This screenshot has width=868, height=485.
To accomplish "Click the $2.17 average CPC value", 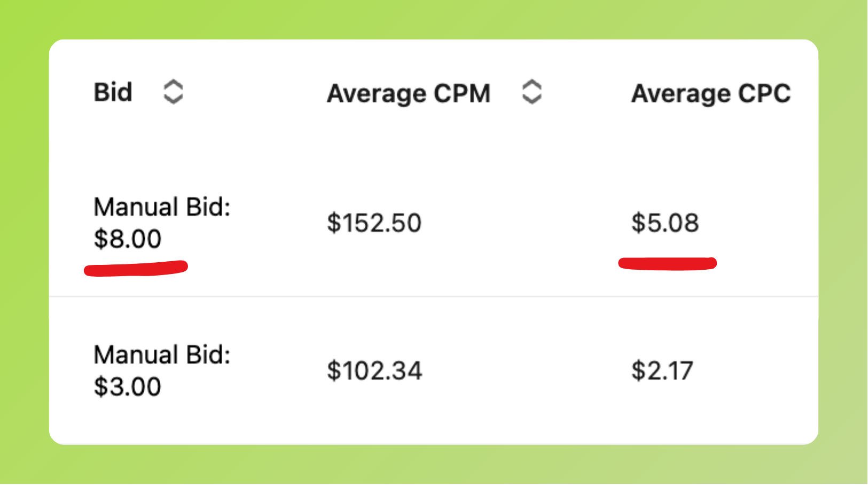I will tap(662, 371).
